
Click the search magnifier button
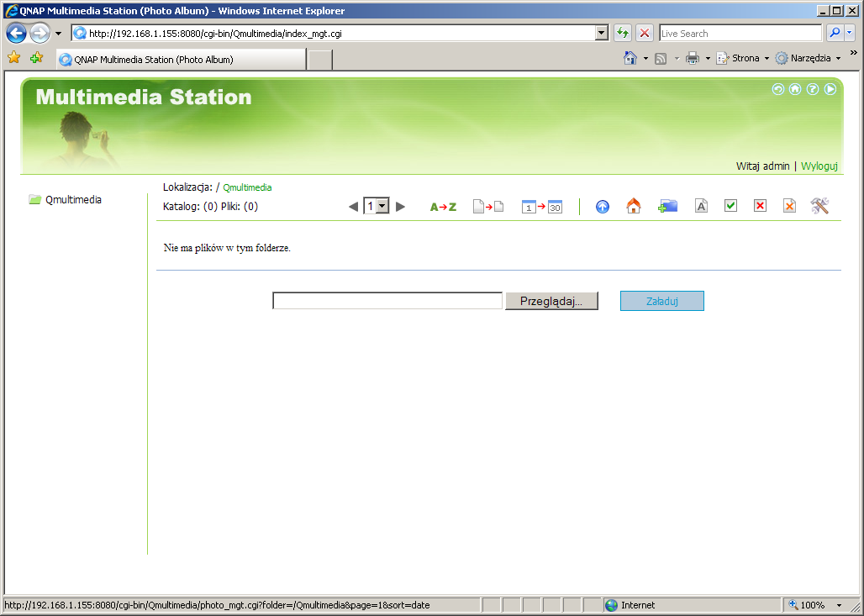[x=835, y=33]
